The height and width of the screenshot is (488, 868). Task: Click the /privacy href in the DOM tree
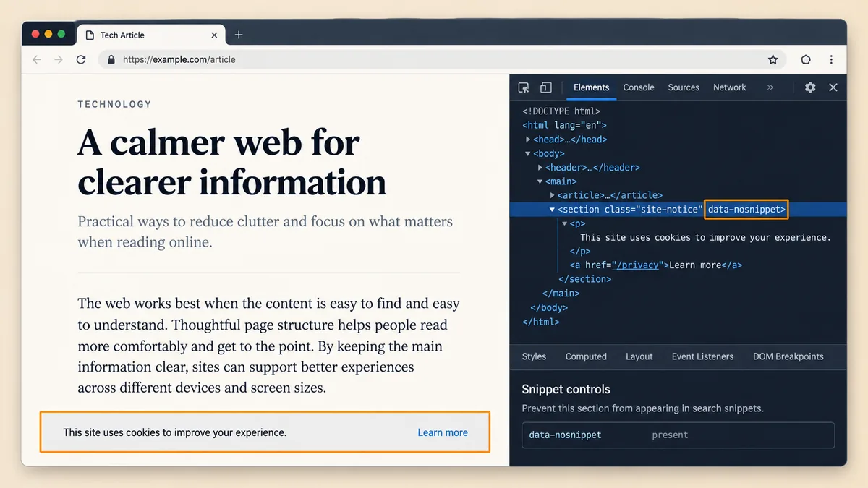[x=637, y=265]
